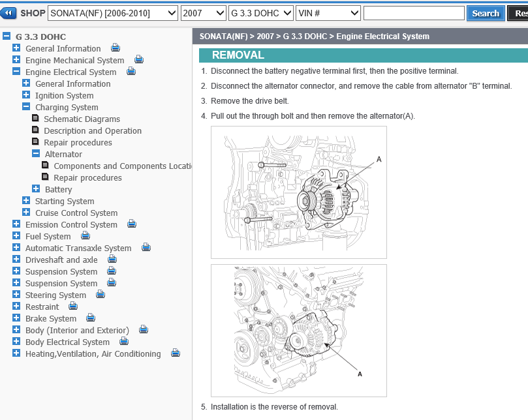Open the model year dropdown showing 2007
This screenshot has height=420, width=528.
click(204, 13)
